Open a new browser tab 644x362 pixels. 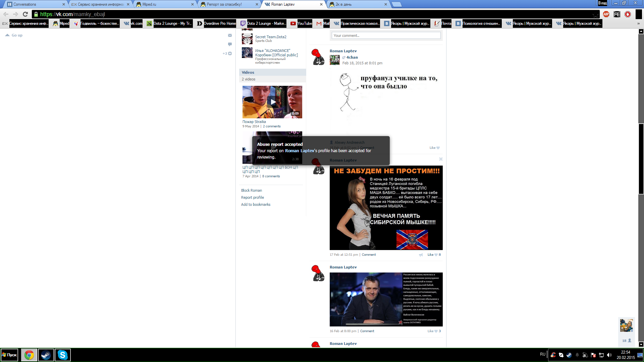396,4
